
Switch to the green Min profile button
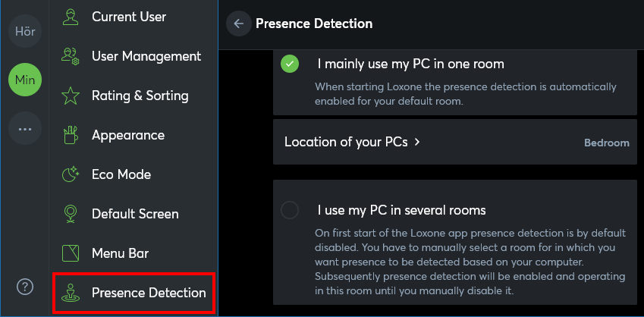[x=24, y=80]
